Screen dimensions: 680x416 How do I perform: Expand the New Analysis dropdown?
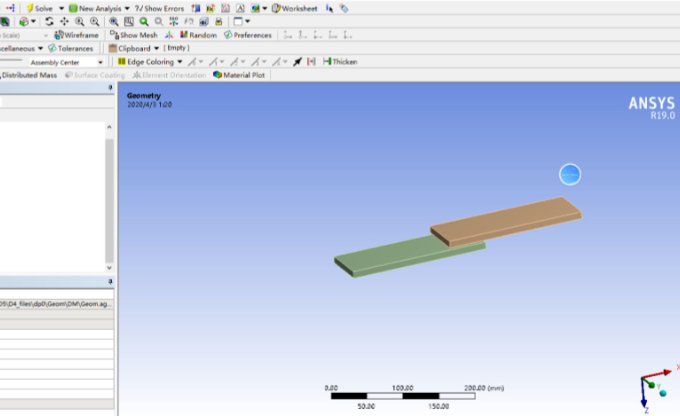click(100, 7)
